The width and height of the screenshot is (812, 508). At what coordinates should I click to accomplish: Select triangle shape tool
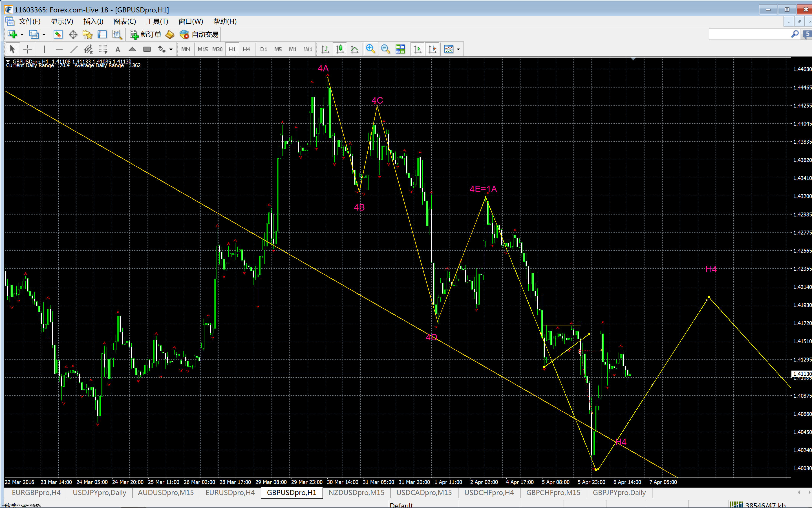pos(132,49)
